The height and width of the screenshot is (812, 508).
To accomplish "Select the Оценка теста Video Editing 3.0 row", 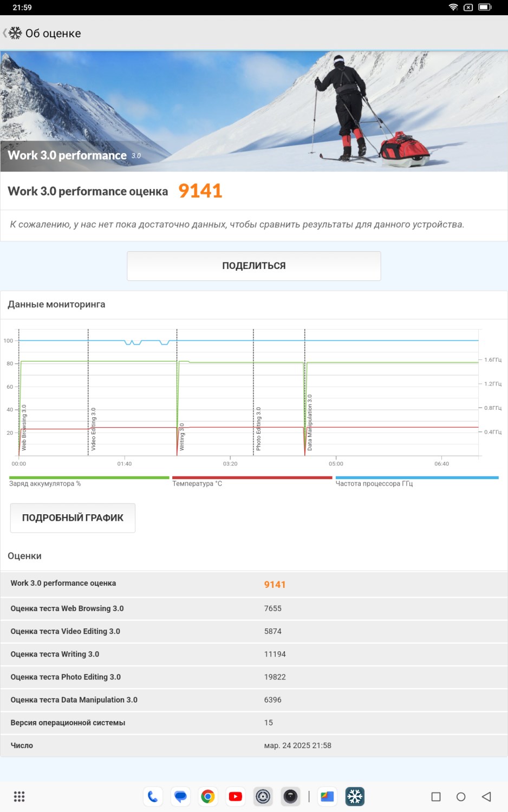I will 254,631.
